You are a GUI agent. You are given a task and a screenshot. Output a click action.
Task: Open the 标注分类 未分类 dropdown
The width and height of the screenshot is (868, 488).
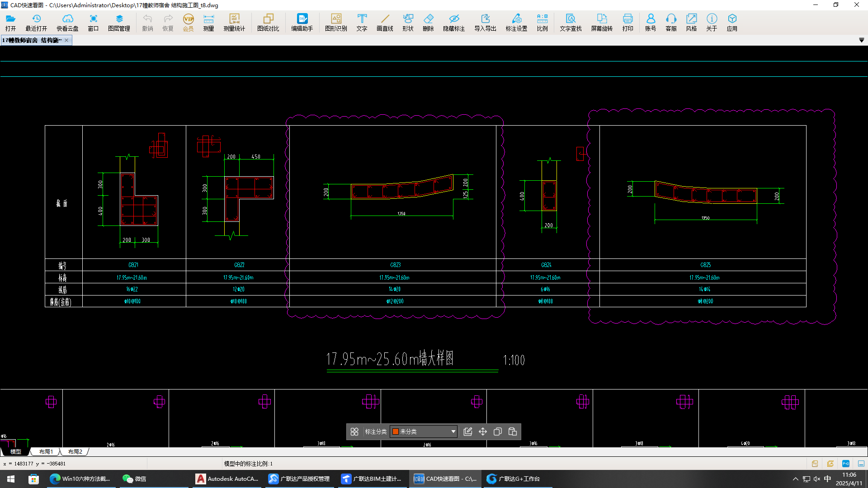point(424,432)
